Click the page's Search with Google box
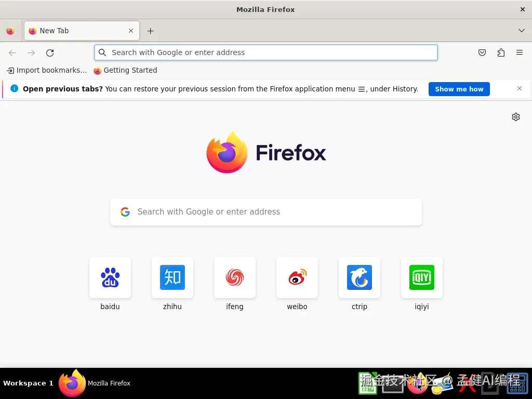Screen dimensions: 532x399 [x=266, y=212]
